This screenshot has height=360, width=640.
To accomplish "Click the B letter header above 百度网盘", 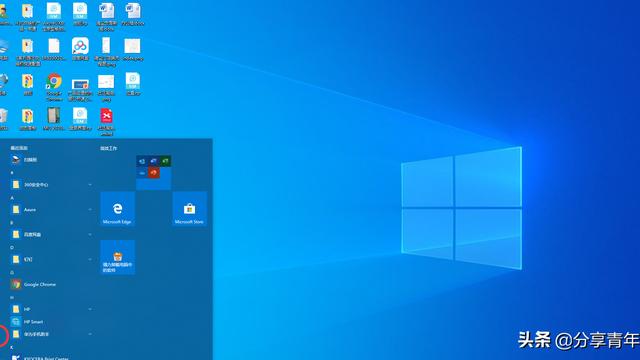I will (x=12, y=222).
